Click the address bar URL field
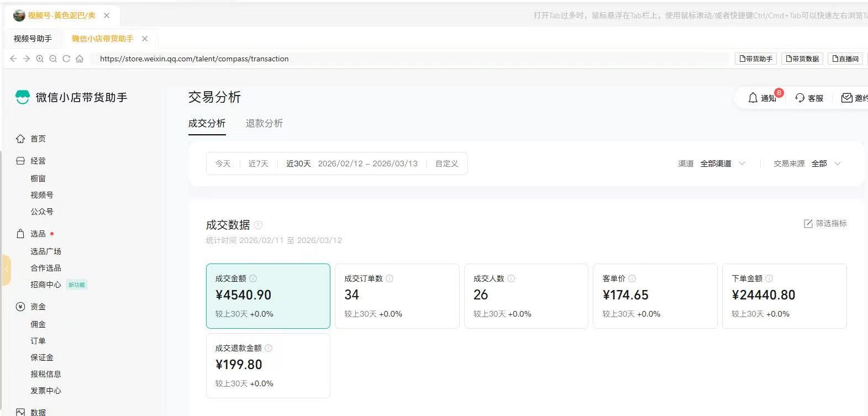Image resolution: width=868 pixels, height=416 pixels. click(x=409, y=59)
